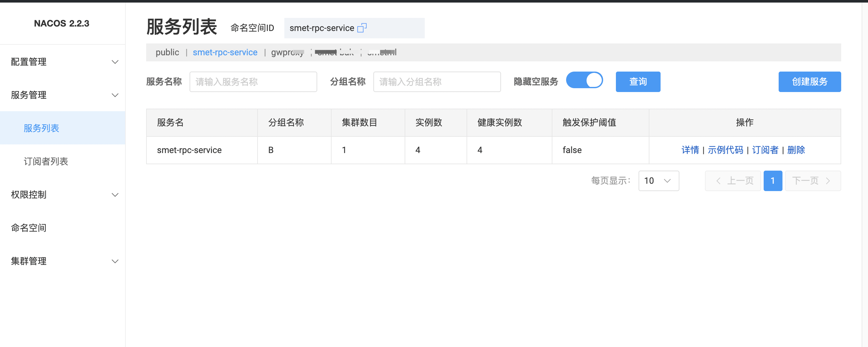868x347 pixels.
Task: Go to 下一页 next page
Action: [813, 181]
